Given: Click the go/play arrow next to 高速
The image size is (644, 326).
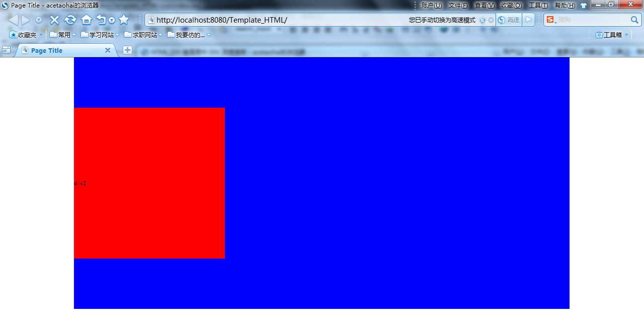Looking at the screenshot, I should [528, 20].
